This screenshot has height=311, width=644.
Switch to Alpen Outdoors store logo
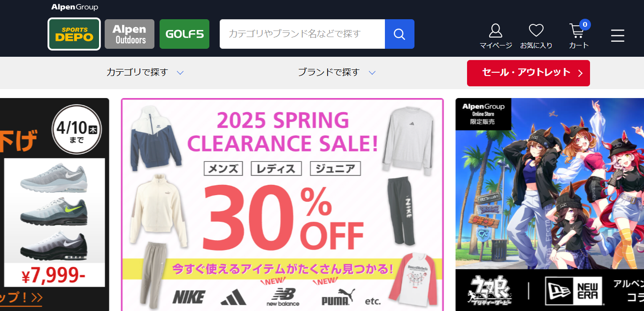click(x=130, y=34)
